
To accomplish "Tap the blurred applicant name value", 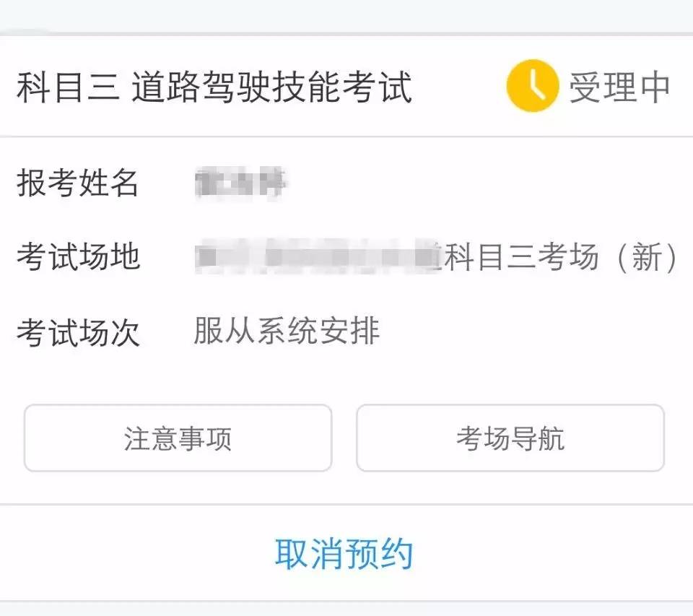I will (241, 184).
